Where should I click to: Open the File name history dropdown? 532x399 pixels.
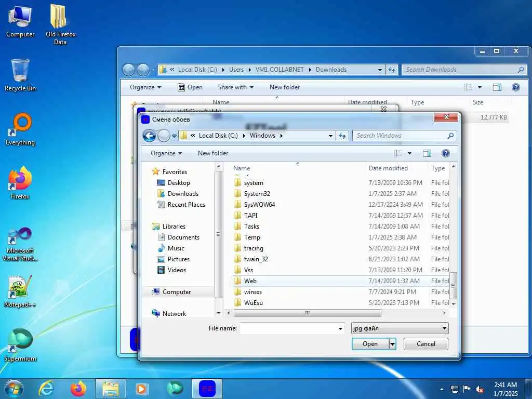(x=340, y=328)
